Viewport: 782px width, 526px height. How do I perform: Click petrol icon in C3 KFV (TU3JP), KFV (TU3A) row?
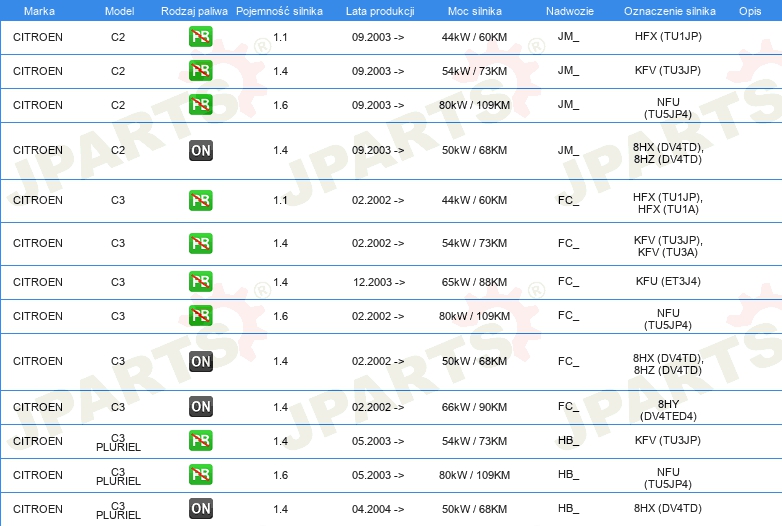tap(200, 243)
